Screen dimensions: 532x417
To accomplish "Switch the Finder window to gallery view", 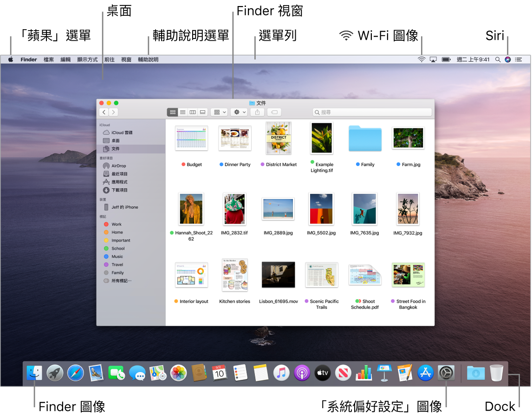I will [202, 112].
